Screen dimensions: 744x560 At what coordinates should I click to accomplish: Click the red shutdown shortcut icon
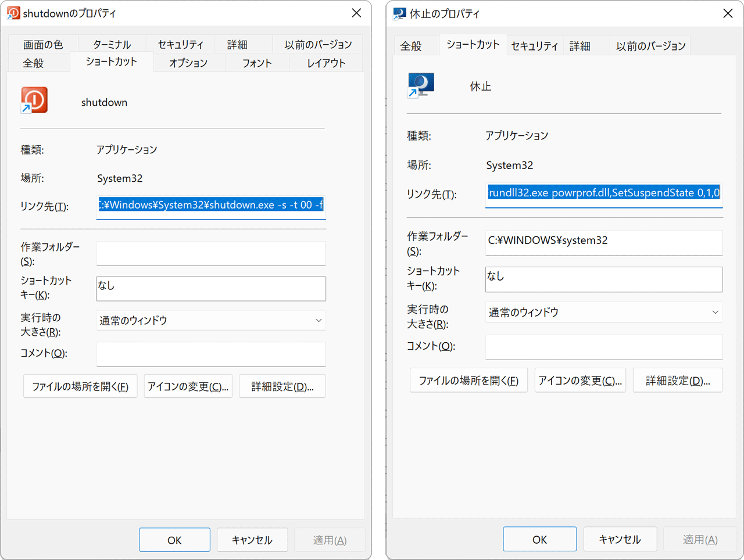click(34, 100)
